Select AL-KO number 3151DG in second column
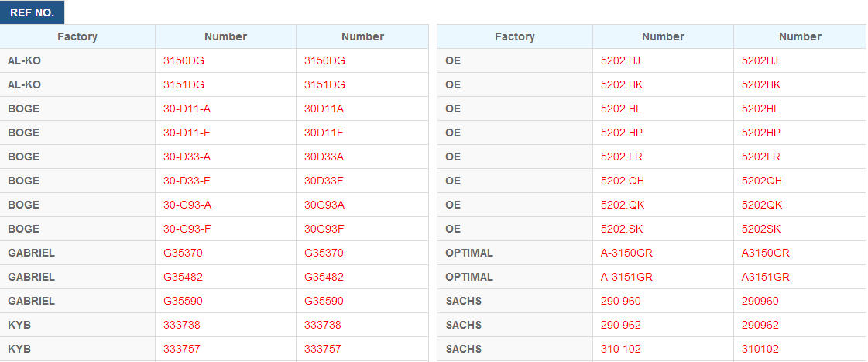 point(324,84)
